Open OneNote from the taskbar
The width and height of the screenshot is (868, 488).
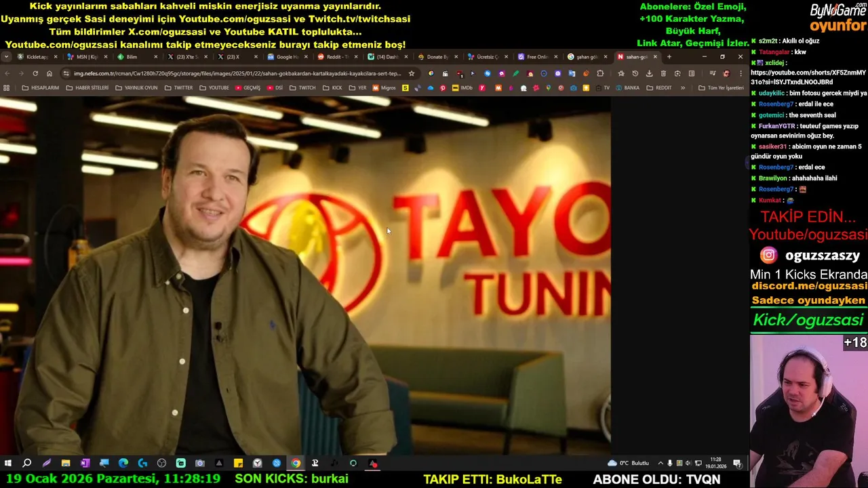[85, 464]
